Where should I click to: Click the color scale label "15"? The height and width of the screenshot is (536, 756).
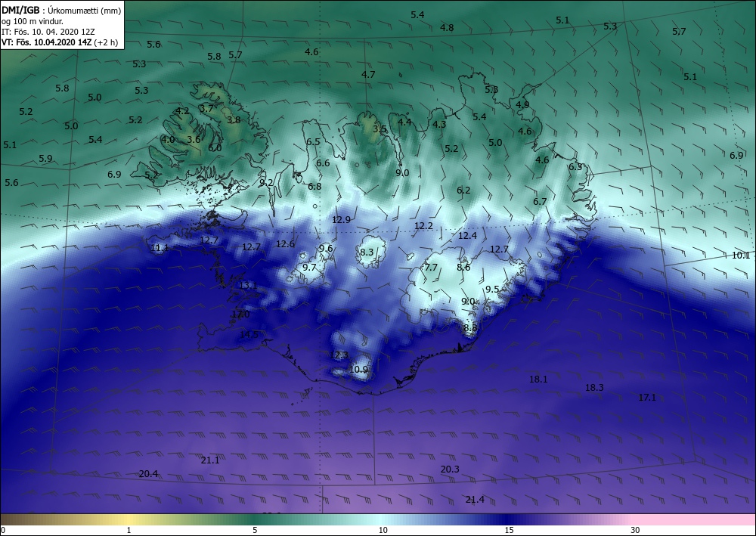click(x=509, y=530)
